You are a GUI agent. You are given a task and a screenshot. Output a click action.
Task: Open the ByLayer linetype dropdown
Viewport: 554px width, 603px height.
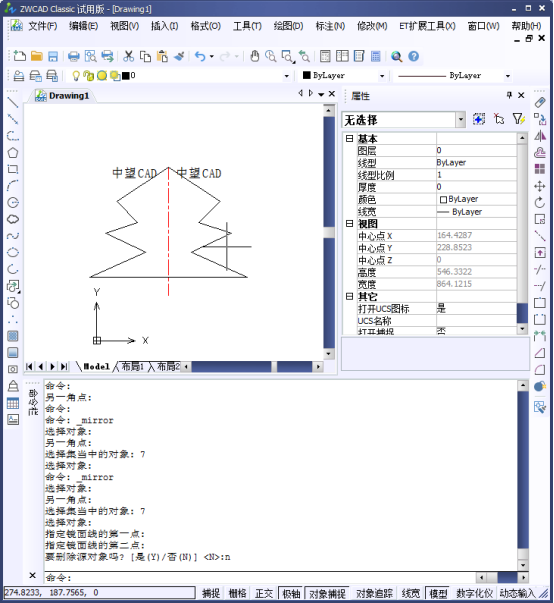point(507,76)
